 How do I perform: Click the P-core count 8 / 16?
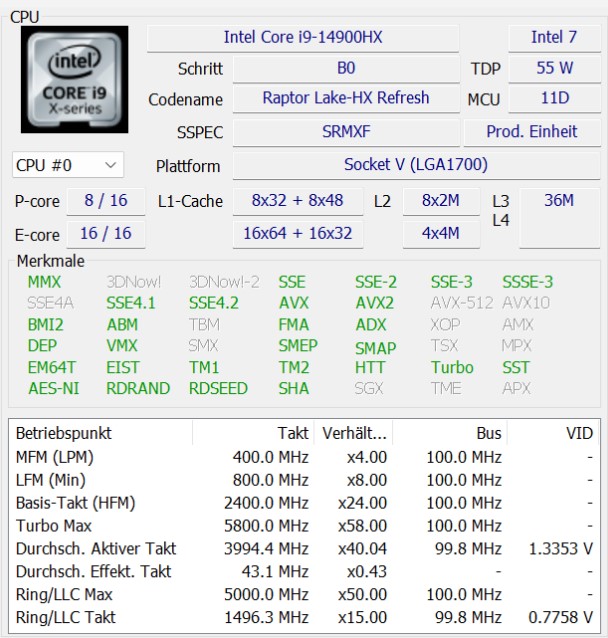[106, 201]
